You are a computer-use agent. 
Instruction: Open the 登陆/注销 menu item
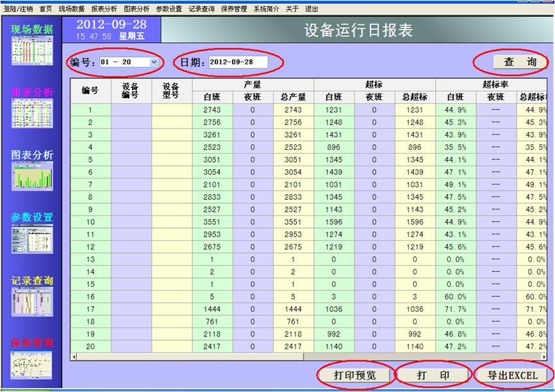(18, 9)
